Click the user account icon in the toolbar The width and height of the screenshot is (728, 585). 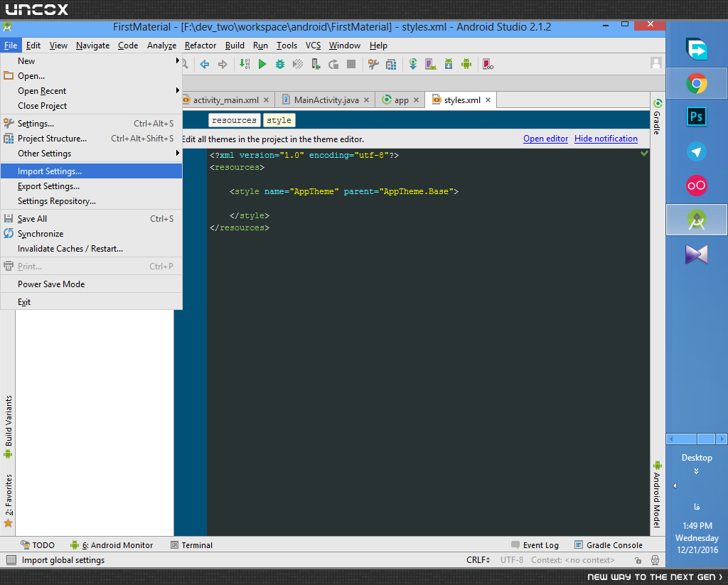[655, 63]
